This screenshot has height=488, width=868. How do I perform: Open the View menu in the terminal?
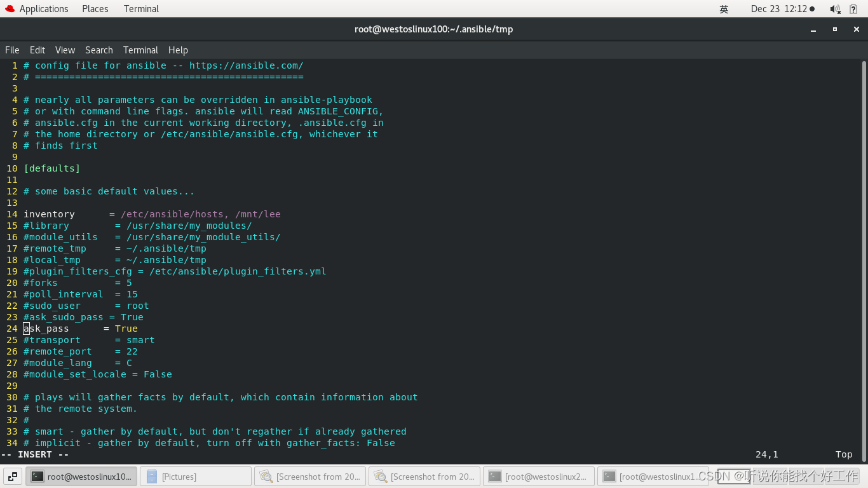pos(65,50)
